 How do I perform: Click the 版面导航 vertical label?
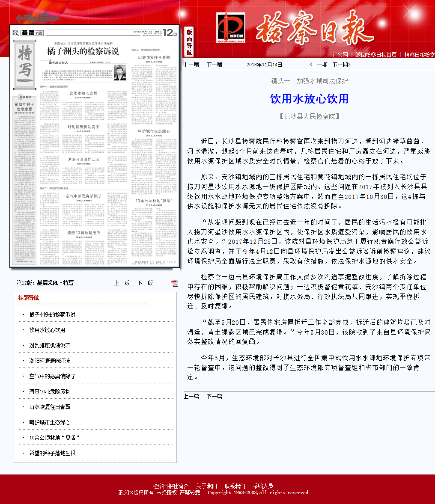pyautogui.click(x=189, y=42)
